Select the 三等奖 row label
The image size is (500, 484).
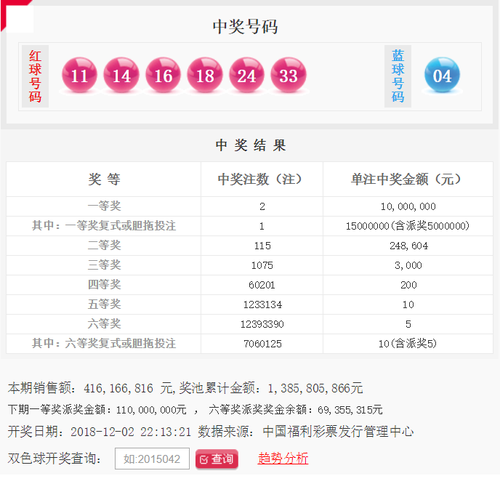[104, 265]
